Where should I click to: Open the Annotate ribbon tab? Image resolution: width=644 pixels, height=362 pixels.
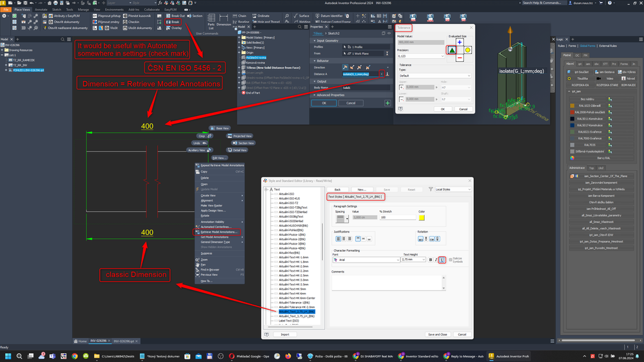(x=41, y=10)
